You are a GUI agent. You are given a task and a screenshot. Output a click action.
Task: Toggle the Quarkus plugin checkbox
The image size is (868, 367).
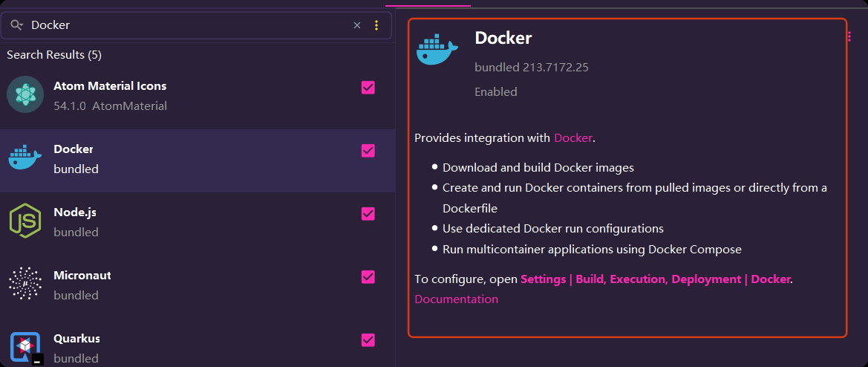[x=368, y=340]
